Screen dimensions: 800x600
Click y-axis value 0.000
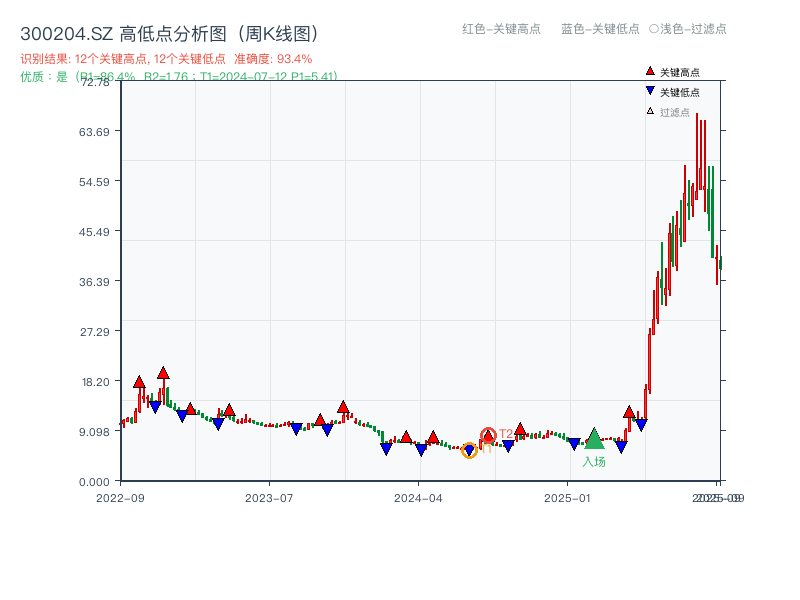tap(94, 482)
